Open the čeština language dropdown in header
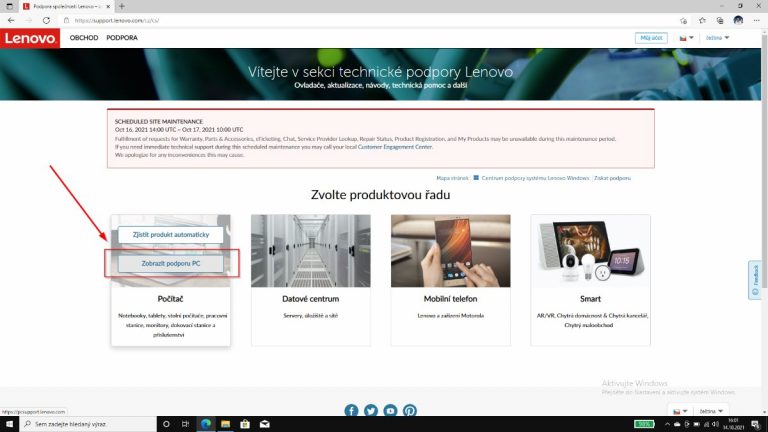 click(x=718, y=38)
